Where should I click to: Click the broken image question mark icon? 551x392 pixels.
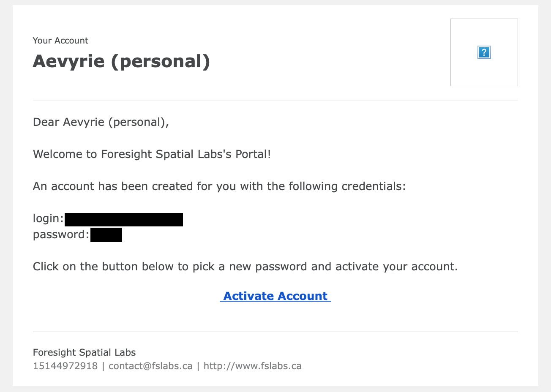tap(484, 52)
